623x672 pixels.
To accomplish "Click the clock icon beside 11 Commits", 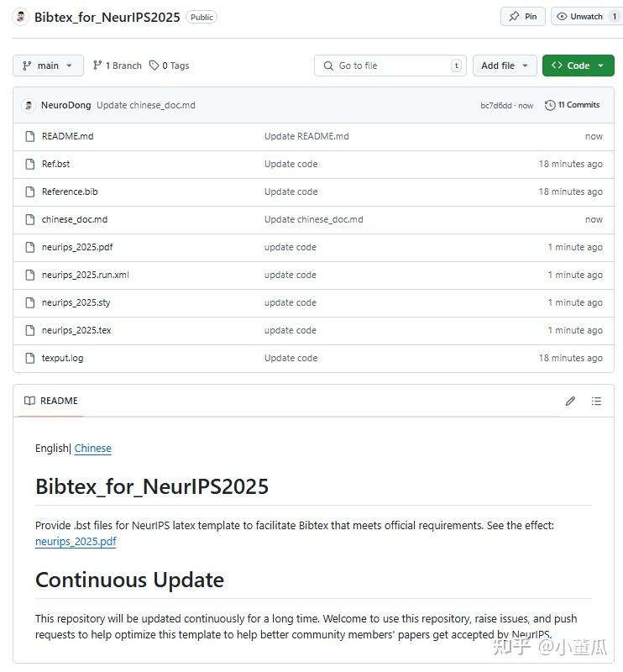I will pyautogui.click(x=550, y=104).
